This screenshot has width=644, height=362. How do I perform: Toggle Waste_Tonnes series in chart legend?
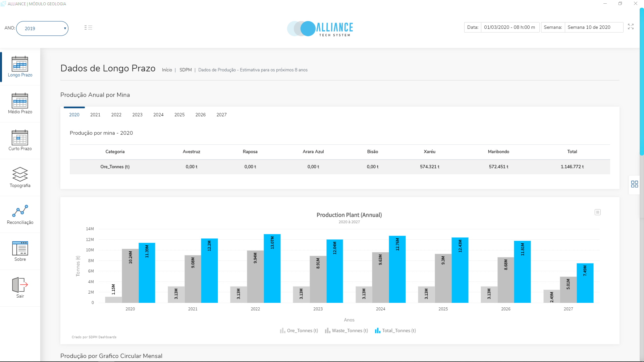click(x=346, y=330)
